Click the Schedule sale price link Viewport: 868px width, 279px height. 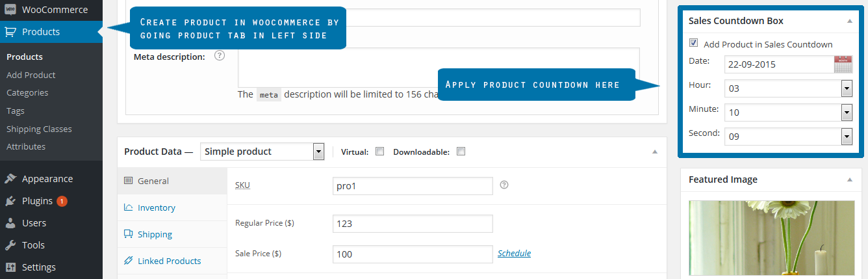coord(514,254)
